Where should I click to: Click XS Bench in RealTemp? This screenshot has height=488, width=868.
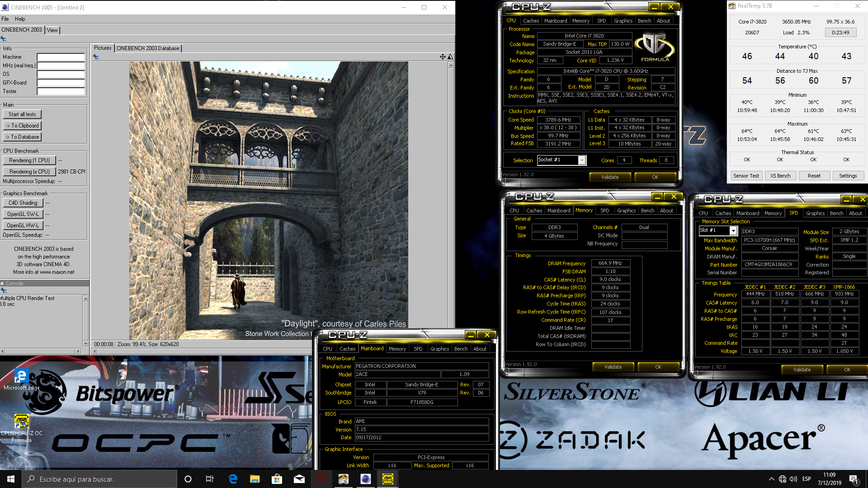[780, 176]
